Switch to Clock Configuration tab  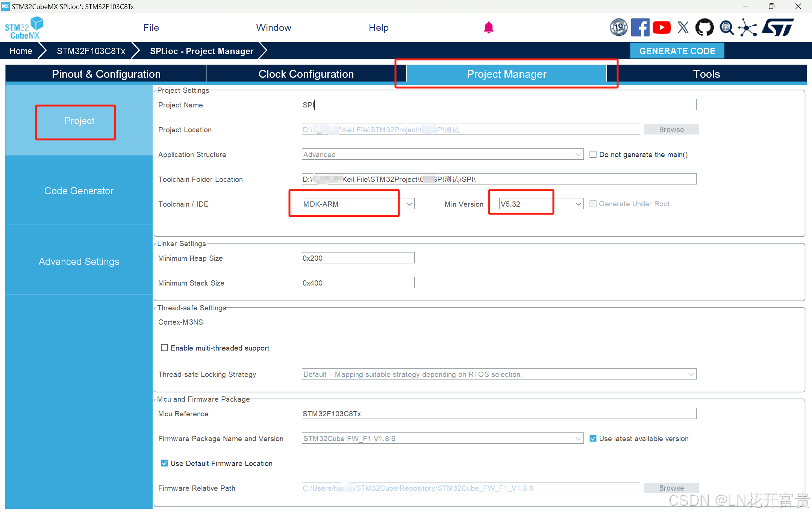[x=306, y=74]
